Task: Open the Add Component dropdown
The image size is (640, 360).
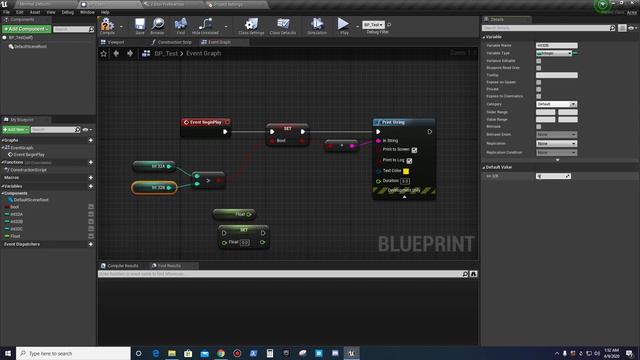Action: coord(27,29)
